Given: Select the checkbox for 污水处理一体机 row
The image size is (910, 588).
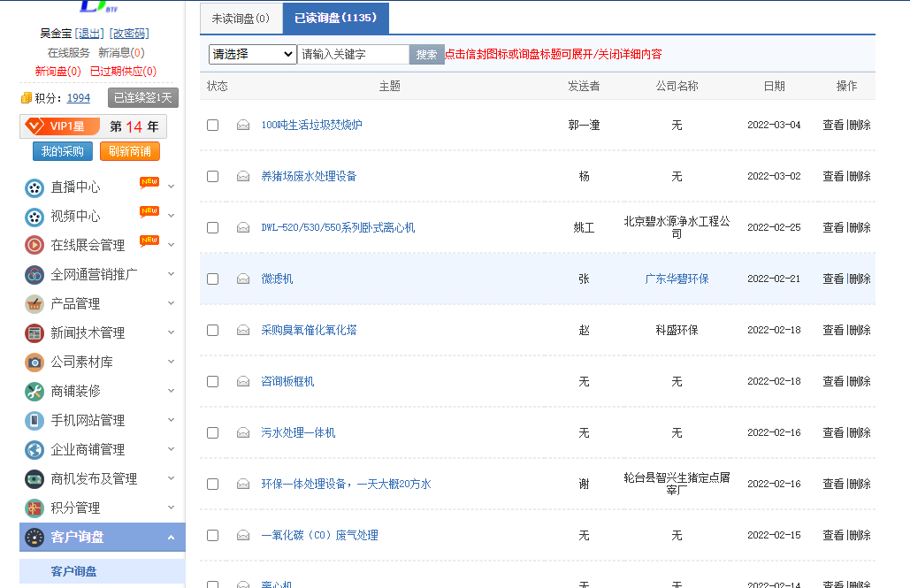Looking at the screenshot, I should tap(212, 432).
